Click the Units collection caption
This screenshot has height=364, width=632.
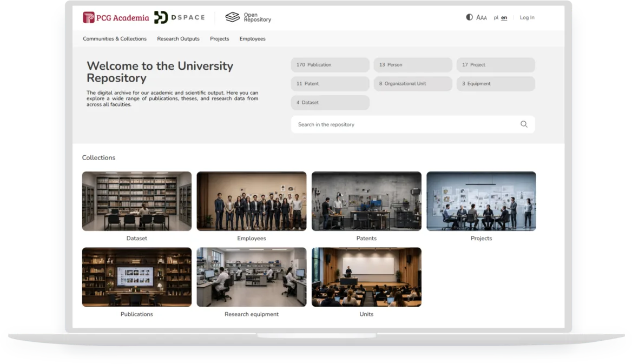tap(366, 314)
